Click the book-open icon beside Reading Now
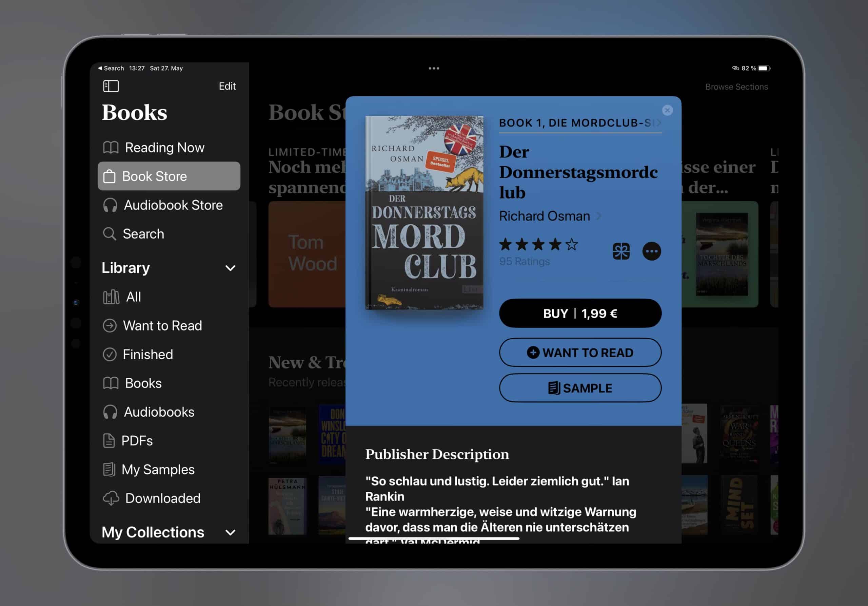Image resolution: width=868 pixels, height=606 pixels. tap(111, 148)
